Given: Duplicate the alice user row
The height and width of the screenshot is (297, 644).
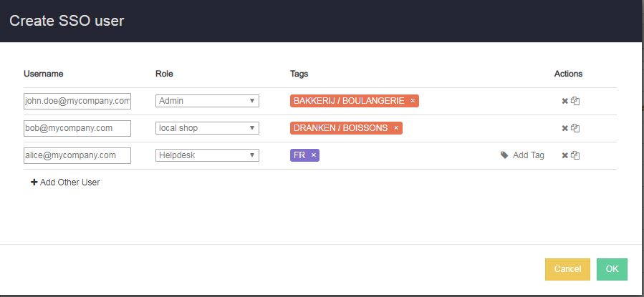Looking at the screenshot, I should pos(575,155).
